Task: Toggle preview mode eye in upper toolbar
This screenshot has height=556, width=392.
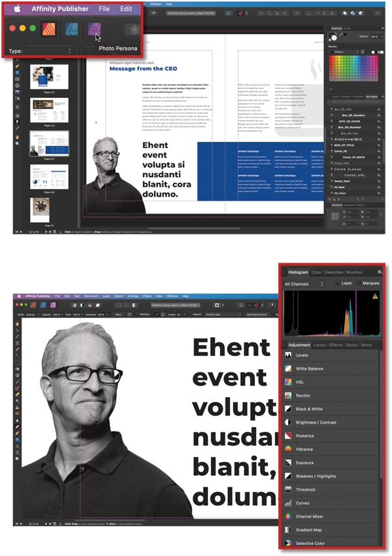Action: [x=154, y=13]
